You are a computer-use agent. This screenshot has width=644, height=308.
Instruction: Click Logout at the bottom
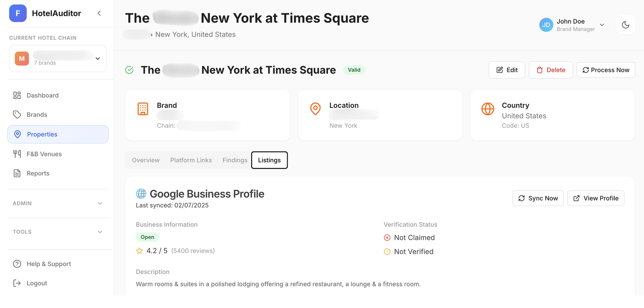pyautogui.click(x=37, y=283)
